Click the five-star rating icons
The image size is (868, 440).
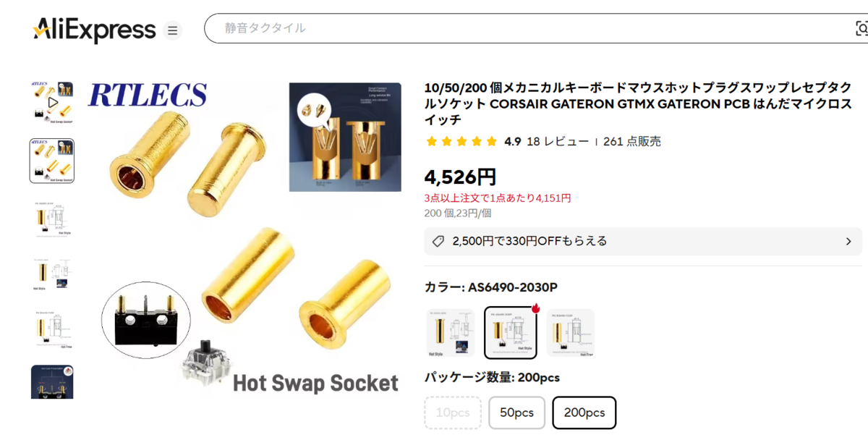[461, 142]
